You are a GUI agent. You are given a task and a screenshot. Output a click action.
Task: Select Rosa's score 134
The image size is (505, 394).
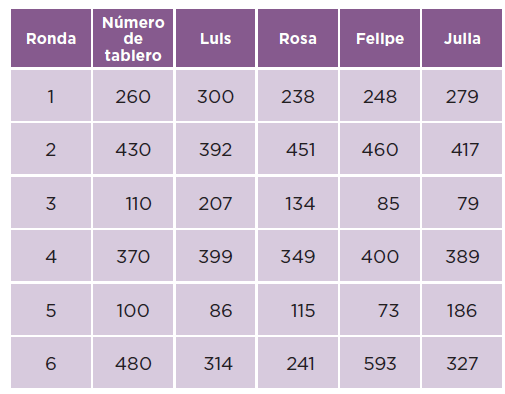pos(298,203)
